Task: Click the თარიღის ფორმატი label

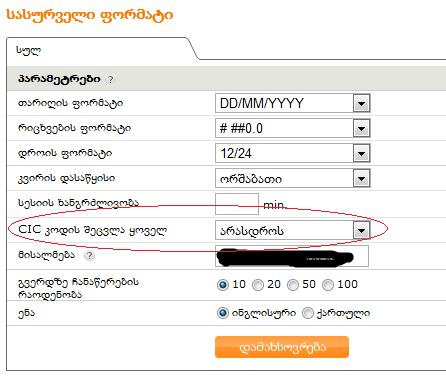Action: coord(70,103)
